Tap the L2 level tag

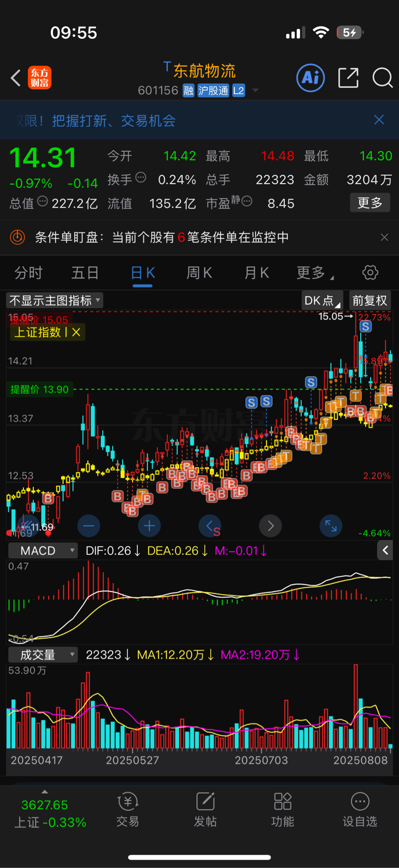pyautogui.click(x=238, y=91)
